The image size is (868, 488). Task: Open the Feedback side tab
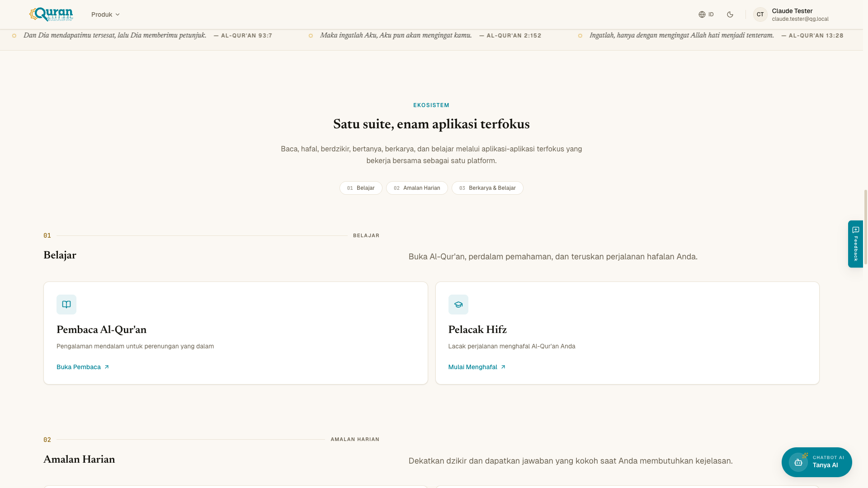[x=856, y=244]
